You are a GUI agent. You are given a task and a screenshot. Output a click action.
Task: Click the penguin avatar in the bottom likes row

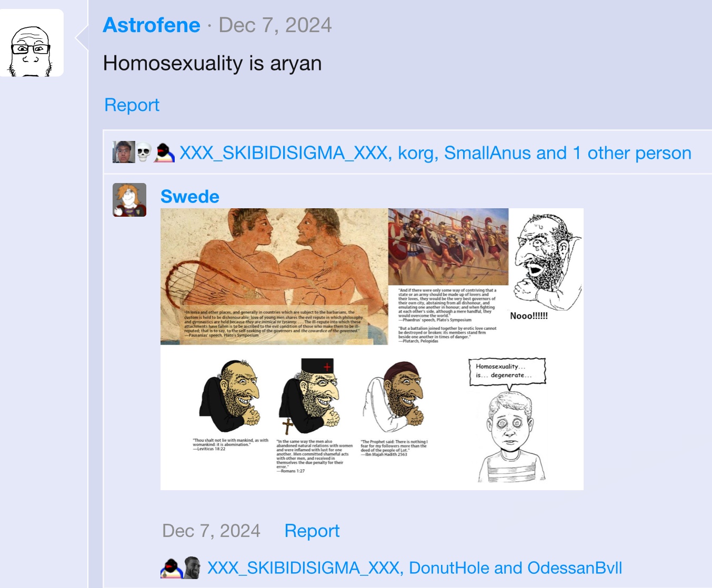[x=171, y=568]
